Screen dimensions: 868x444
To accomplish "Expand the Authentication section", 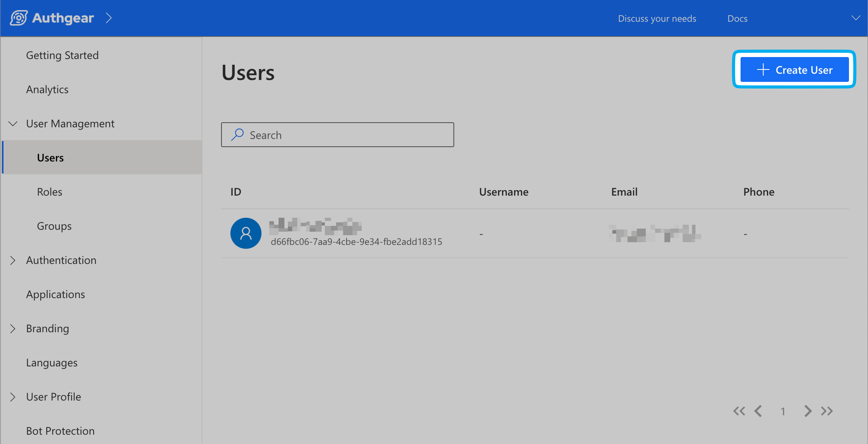I will click(x=13, y=260).
